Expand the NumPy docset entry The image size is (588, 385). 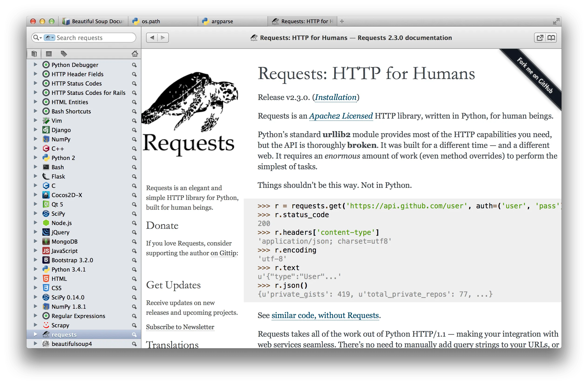point(35,139)
